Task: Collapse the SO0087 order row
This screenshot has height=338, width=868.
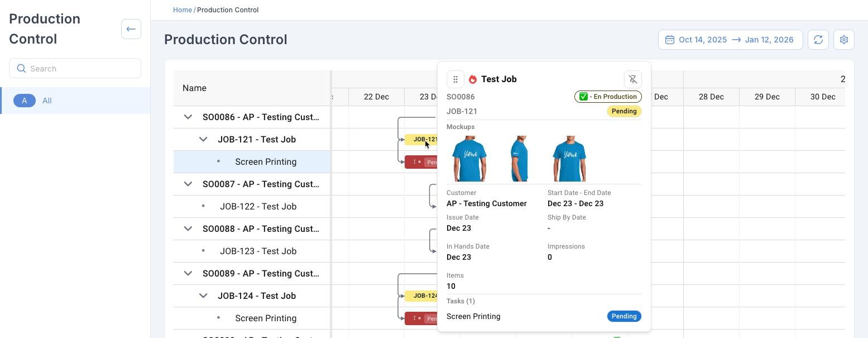Action: 188,184
